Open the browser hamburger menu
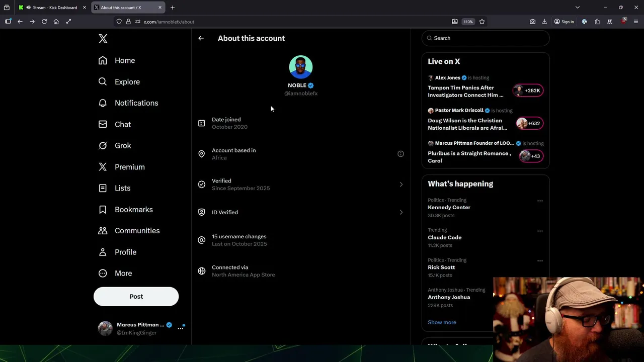 coord(636,22)
